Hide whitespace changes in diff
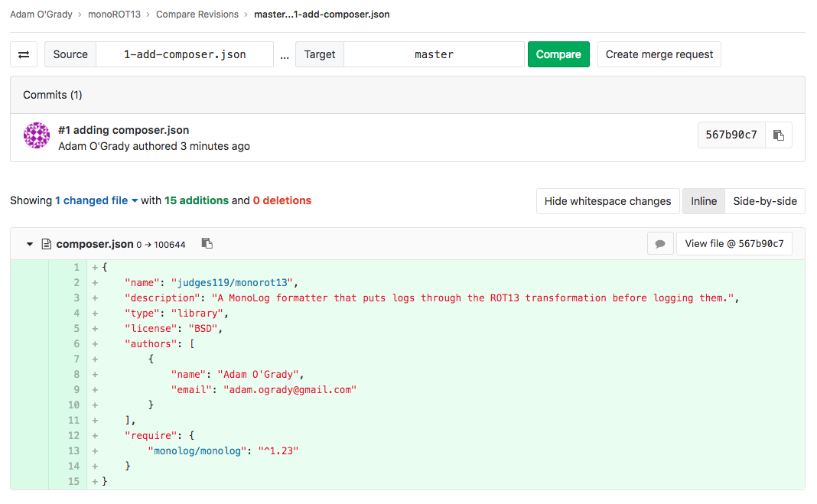 607,201
